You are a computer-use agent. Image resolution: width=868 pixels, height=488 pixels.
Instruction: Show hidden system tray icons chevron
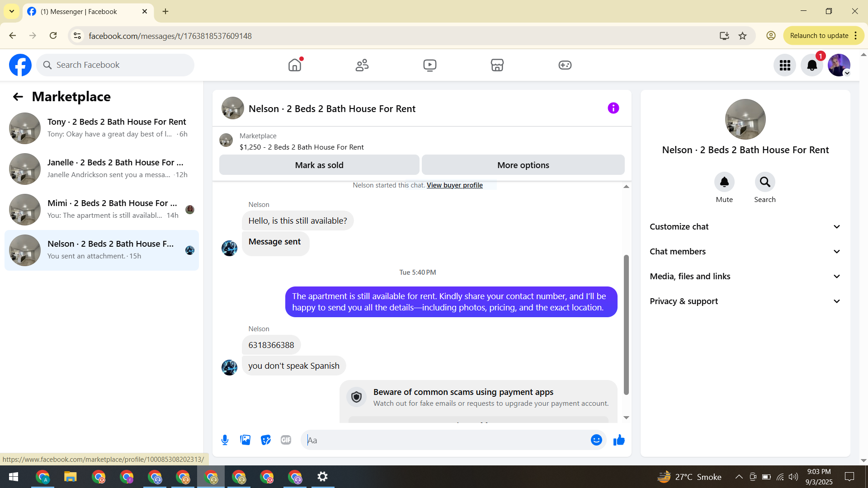tap(739, 477)
